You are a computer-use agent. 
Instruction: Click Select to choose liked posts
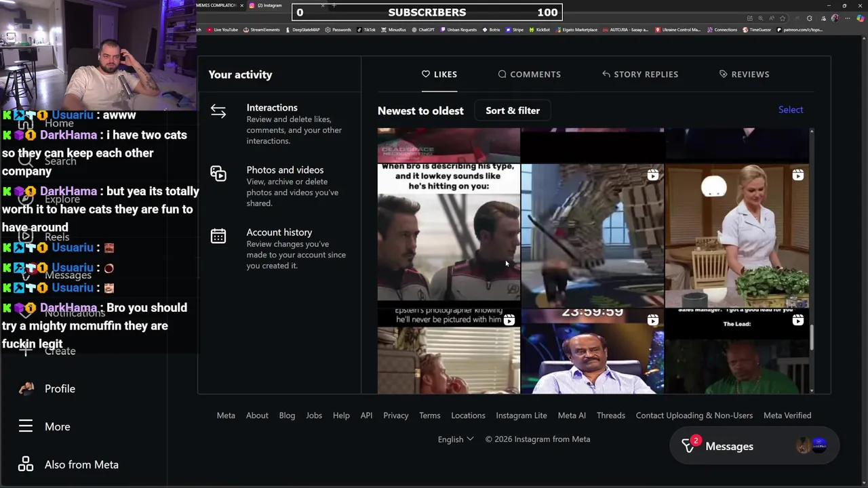pyautogui.click(x=791, y=110)
